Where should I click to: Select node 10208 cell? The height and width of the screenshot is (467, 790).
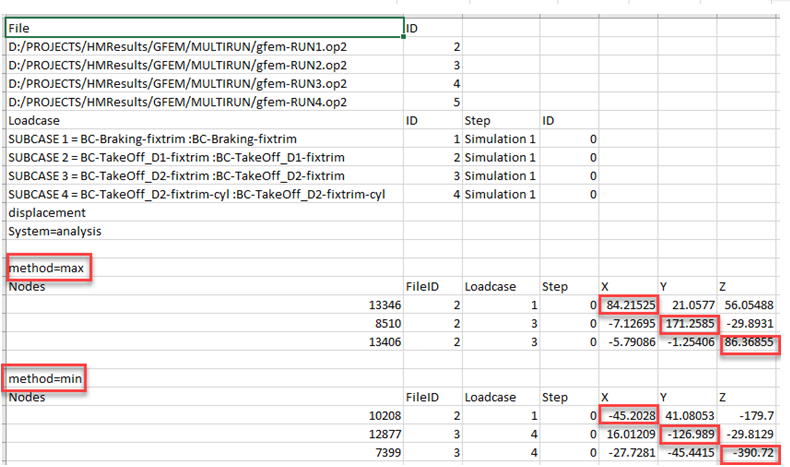point(204,416)
